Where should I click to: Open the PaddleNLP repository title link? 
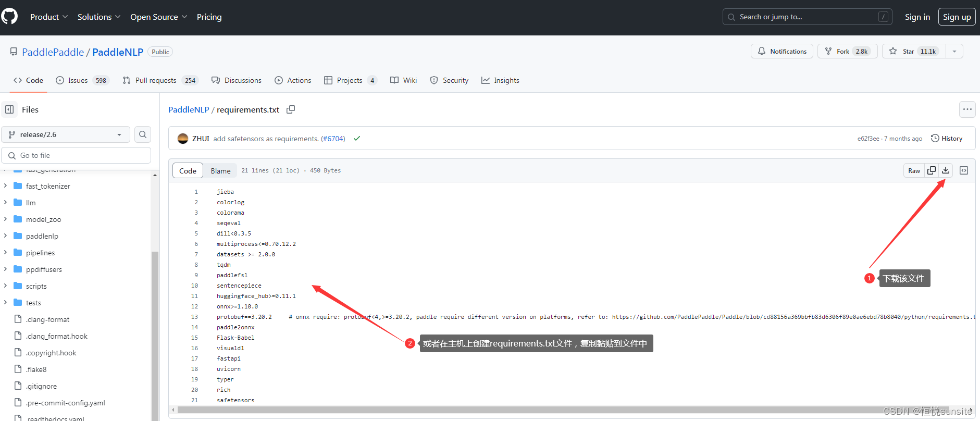click(118, 52)
